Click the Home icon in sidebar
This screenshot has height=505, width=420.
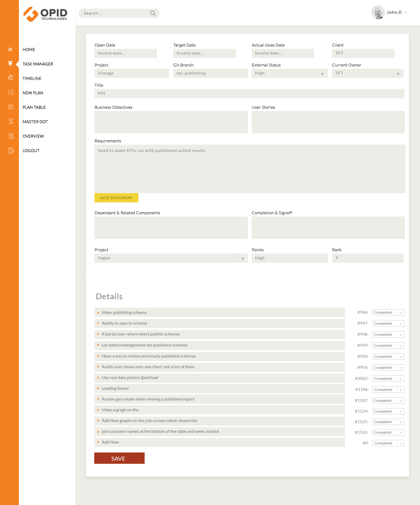pyautogui.click(x=10, y=50)
